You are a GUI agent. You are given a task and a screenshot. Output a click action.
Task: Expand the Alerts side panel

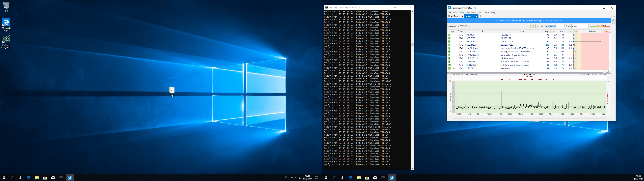click(613, 22)
